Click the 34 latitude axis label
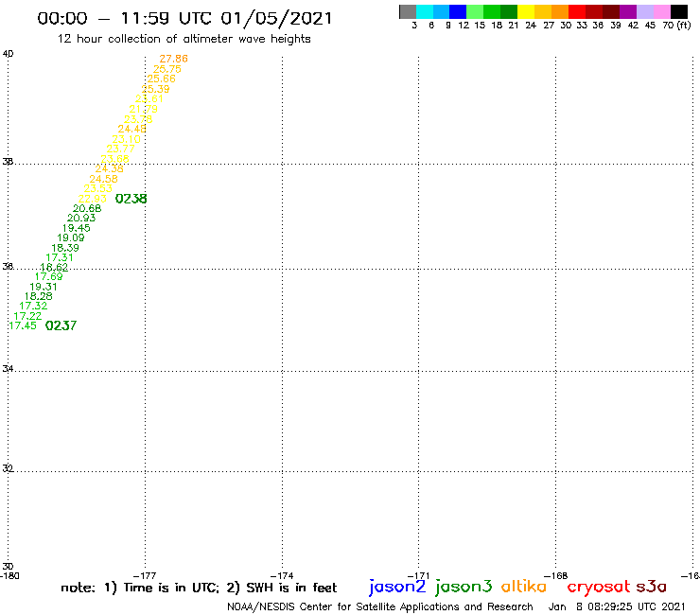Viewport: 700px width, 615px height. [x=8, y=369]
